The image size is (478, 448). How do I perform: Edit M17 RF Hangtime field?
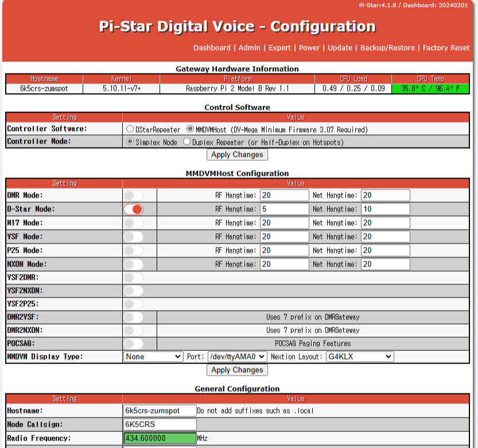285,223
